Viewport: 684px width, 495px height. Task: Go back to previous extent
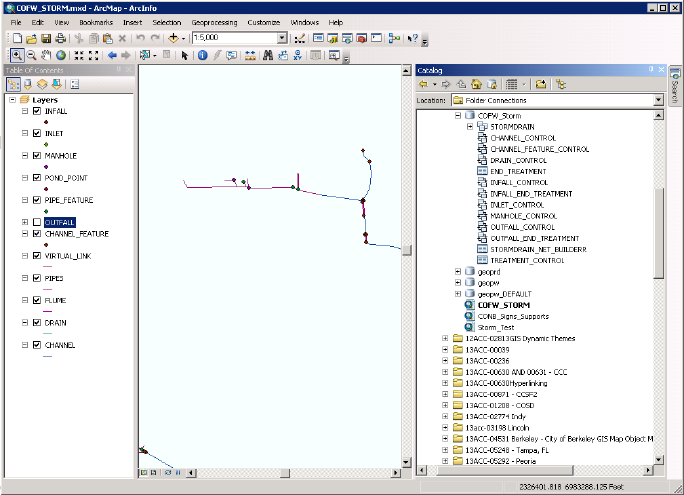pos(112,55)
